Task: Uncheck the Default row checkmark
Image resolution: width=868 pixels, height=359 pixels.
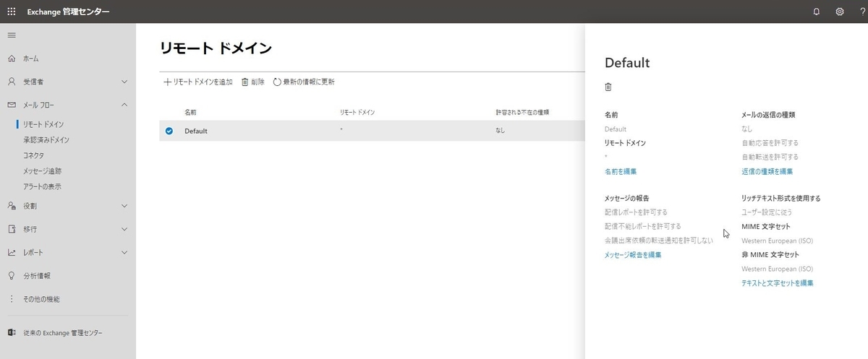Action: pos(169,131)
